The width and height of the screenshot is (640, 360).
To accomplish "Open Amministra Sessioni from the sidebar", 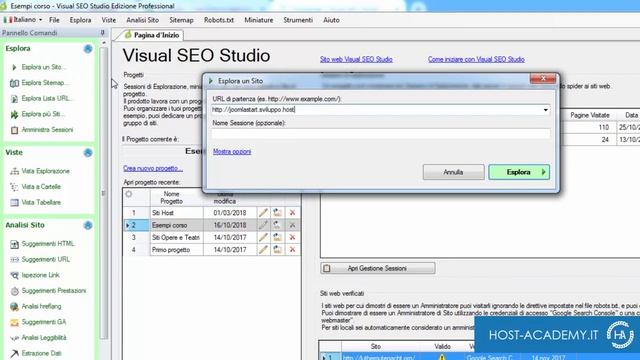I will pyautogui.click(x=47, y=130).
